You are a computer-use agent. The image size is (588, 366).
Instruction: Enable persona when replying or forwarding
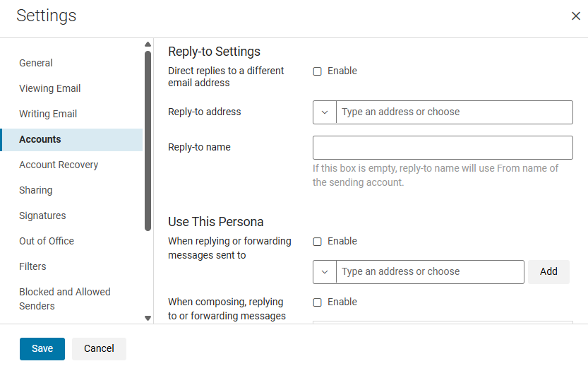[x=318, y=242]
